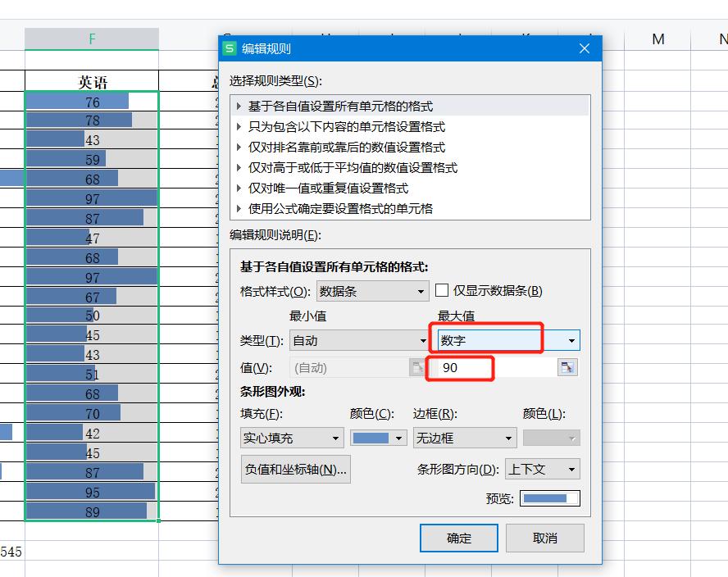Click the range selector icon beside the 最大值 value field
The height and width of the screenshot is (577, 728).
(567, 368)
